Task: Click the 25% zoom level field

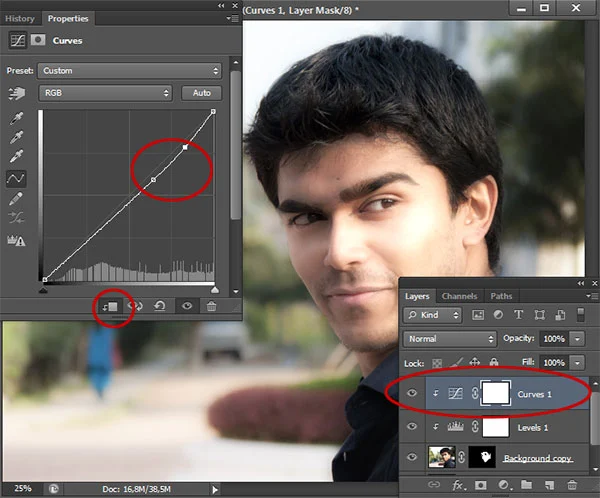Action: pos(23,489)
